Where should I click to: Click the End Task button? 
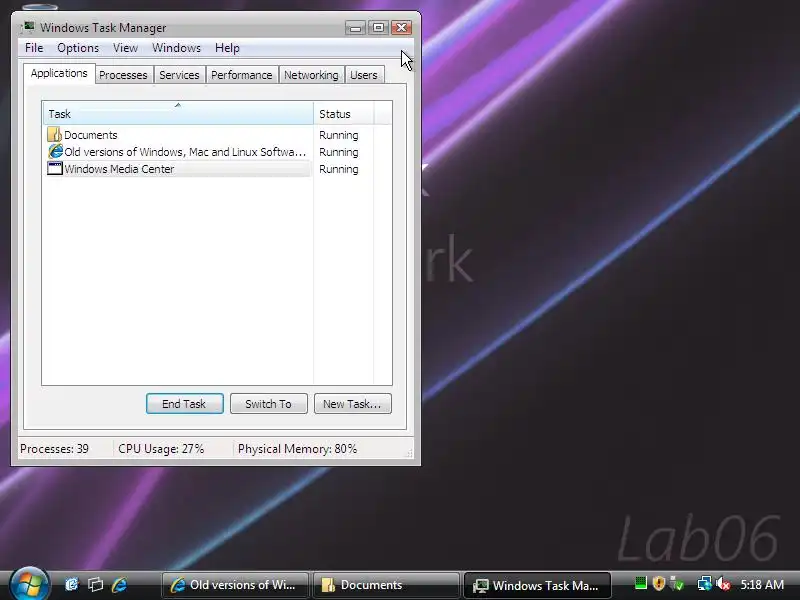(x=184, y=404)
